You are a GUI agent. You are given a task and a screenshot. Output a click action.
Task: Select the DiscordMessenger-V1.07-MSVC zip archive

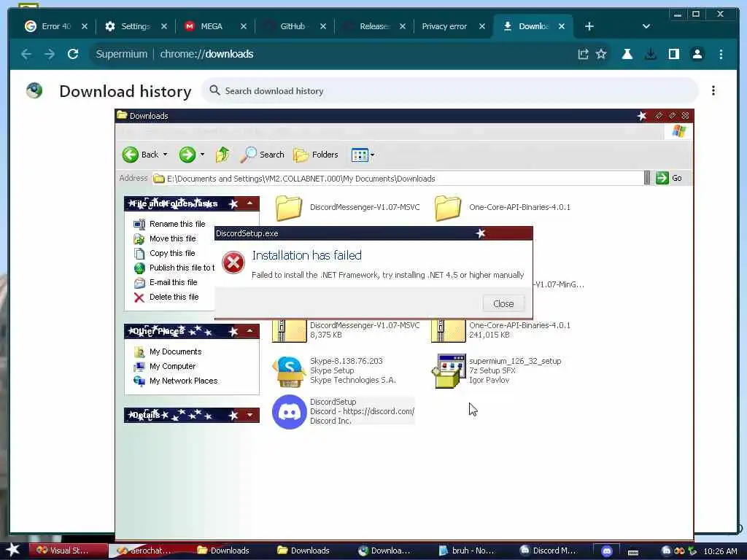click(x=347, y=330)
